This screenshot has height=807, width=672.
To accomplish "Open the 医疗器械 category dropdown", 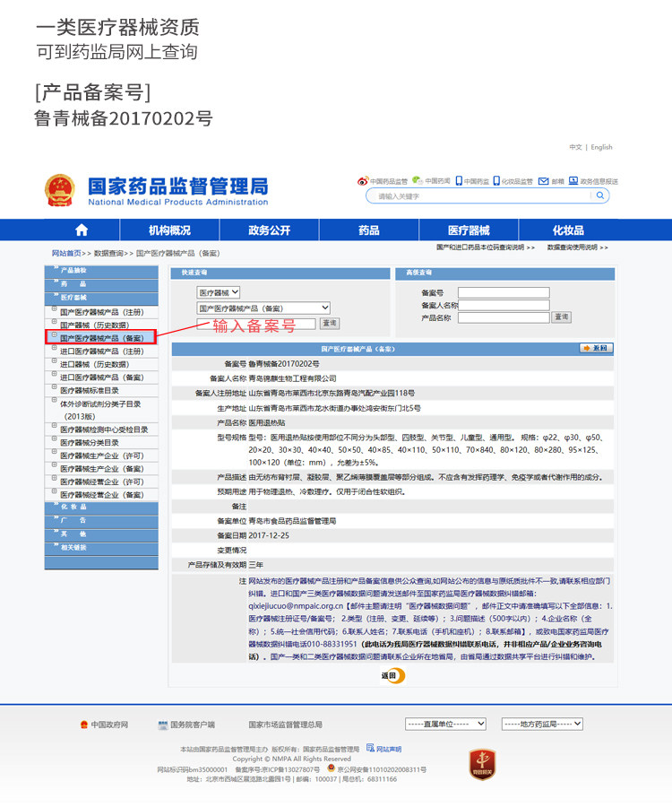I will pyautogui.click(x=219, y=292).
